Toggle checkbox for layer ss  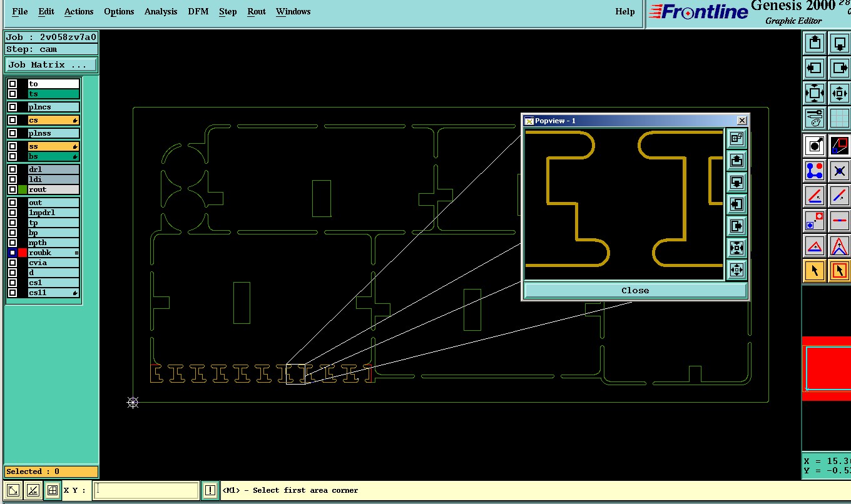click(x=13, y=146)
